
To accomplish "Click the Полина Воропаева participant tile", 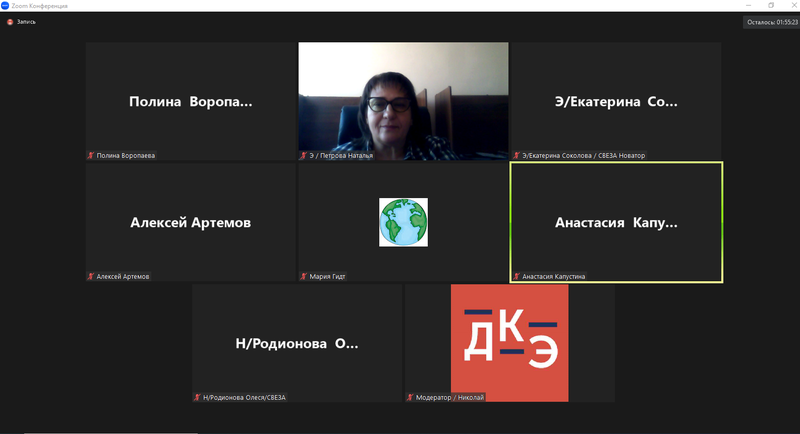I will coord(190,100).
